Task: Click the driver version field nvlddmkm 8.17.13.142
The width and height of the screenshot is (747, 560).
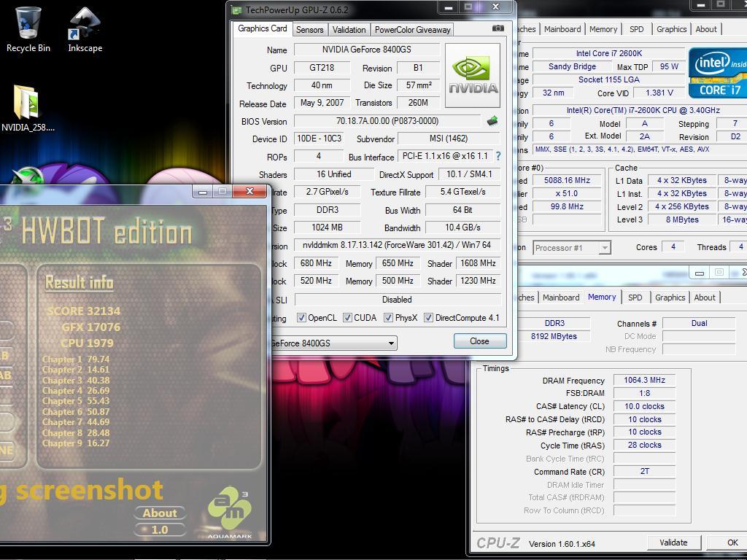Action: 397,245
